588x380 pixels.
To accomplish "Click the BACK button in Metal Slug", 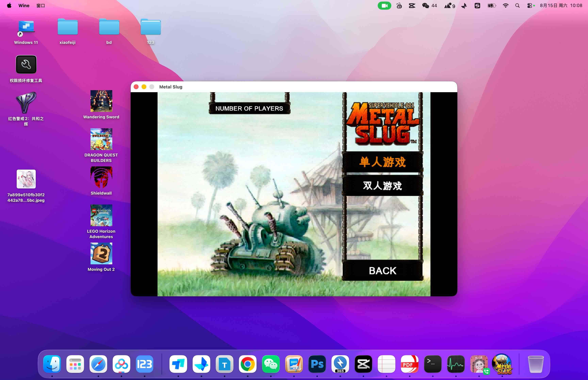I will [x=382, y=270].
